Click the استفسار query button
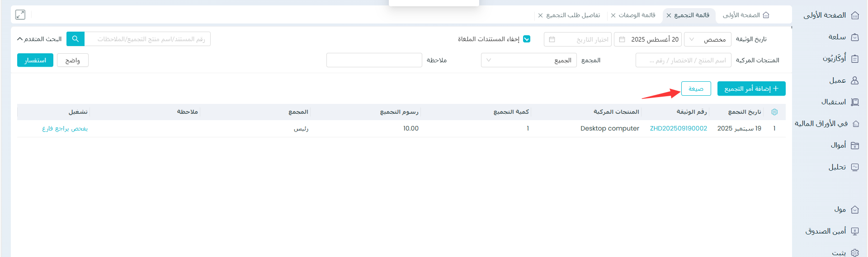The height and width of the screenshot is (257, 868). 35,61
